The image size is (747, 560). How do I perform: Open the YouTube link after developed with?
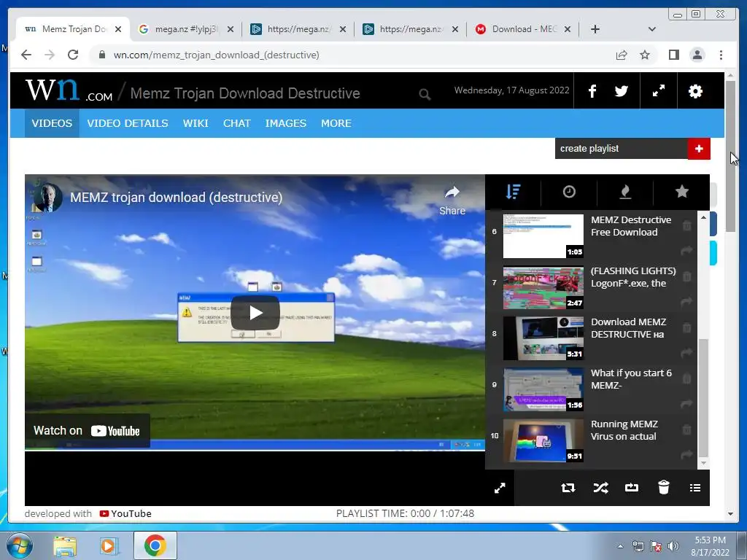tap(125, 513)
